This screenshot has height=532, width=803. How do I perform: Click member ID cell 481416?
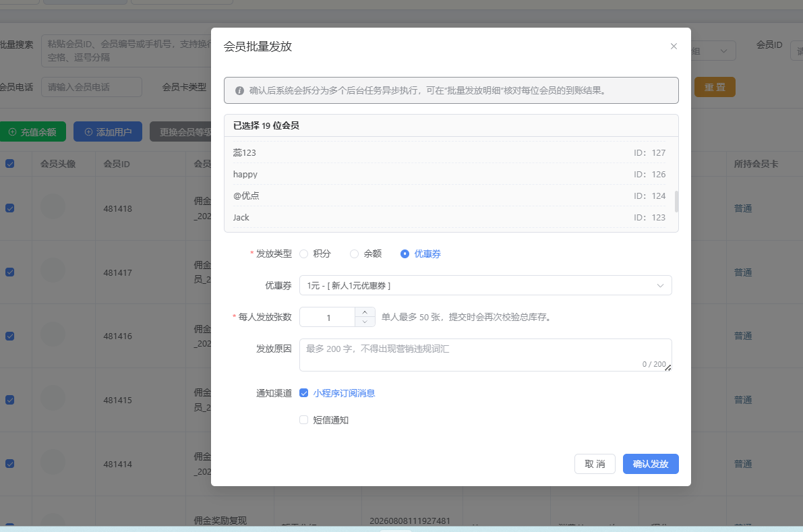[118, 336]
